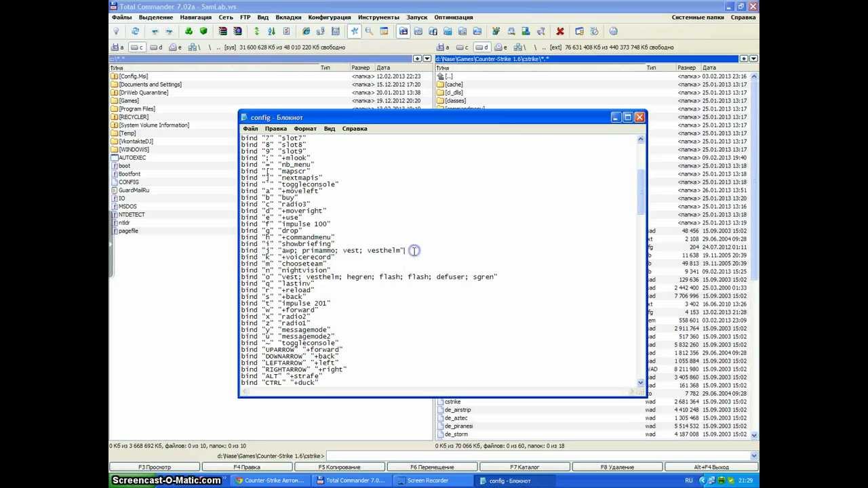Open right panel directory history dropdown arrow

[753, 59]
